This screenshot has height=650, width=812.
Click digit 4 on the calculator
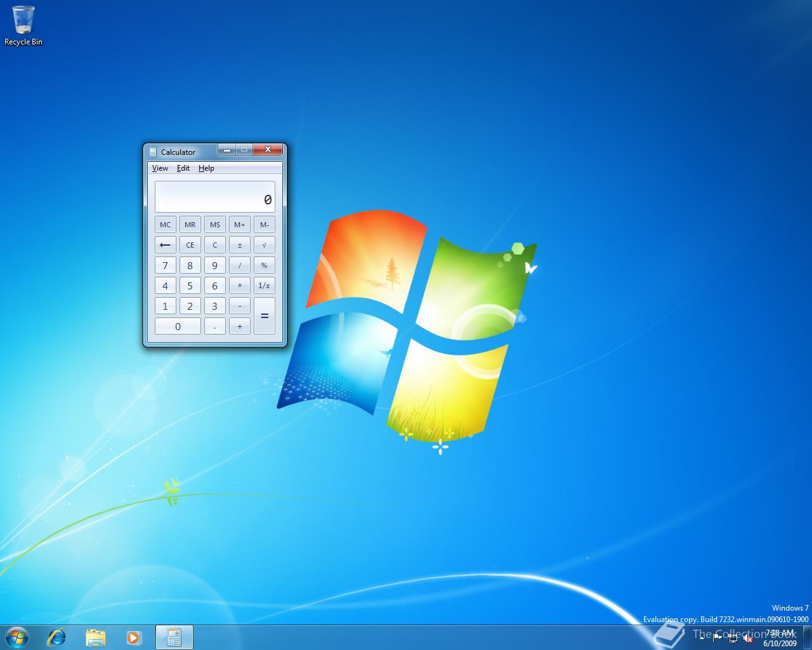click(166, 286)
